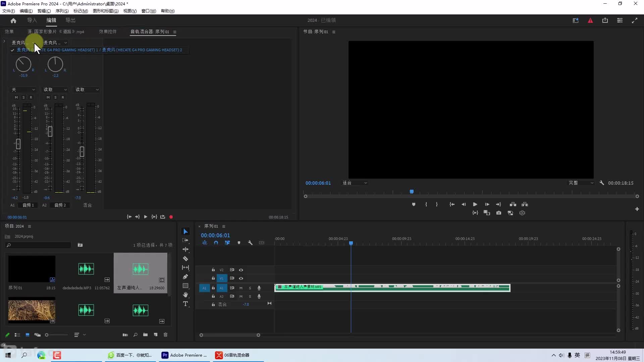Open automation mode dropdown showing 关
Screen dimensions: 644x362
click(x=23, y=90)
